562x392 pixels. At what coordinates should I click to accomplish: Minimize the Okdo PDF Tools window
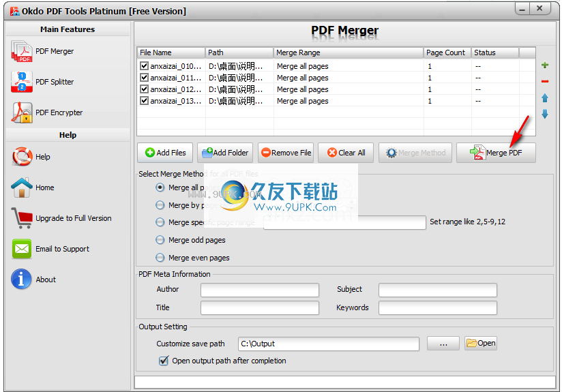click(522, 9)
